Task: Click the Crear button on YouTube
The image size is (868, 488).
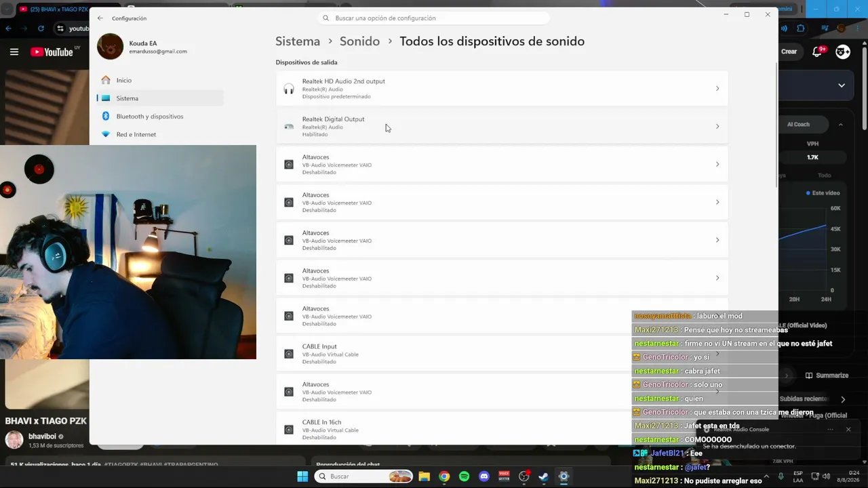Action: (789, 52)
